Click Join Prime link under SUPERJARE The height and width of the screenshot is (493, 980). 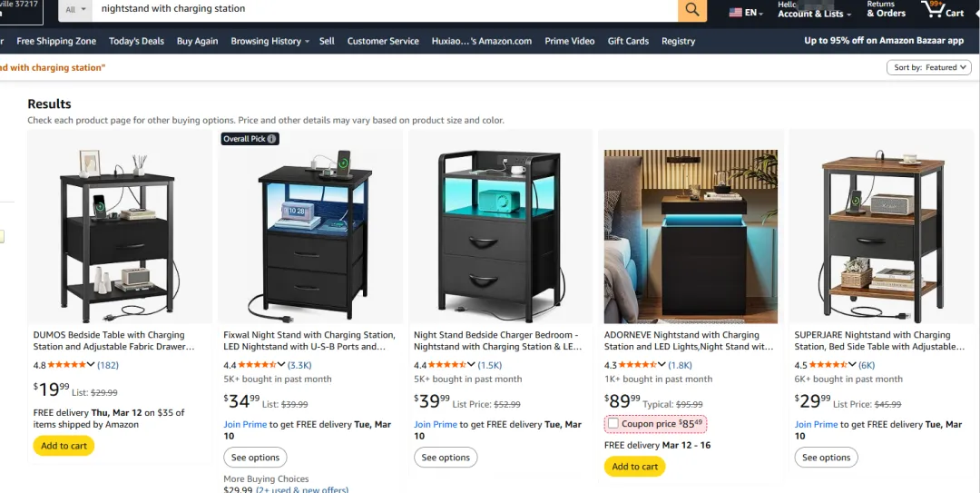pyautogui.click(x=816, y=424)
